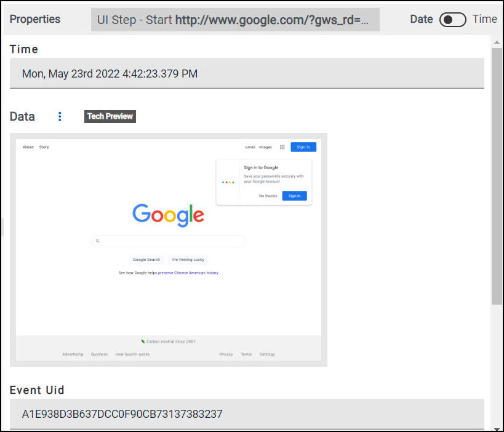Screen dimensions: 504x432
Task: Open the Google page screenshot thumbnail
Action: (169, 250)
